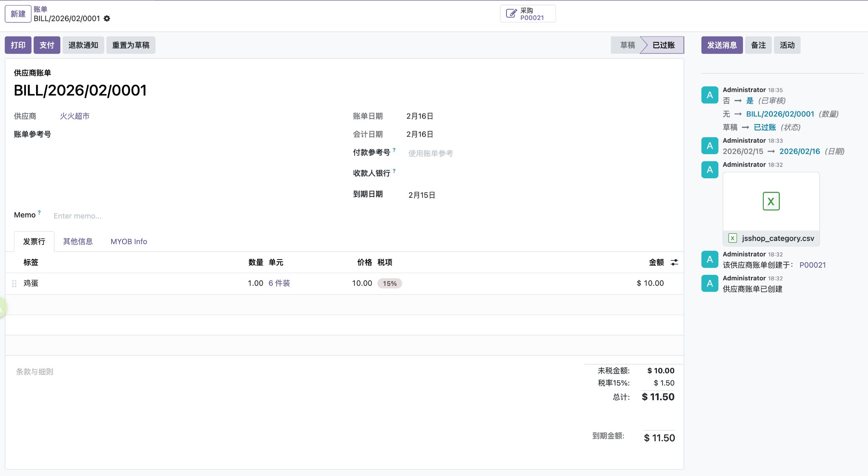Image resolution: width=868 pixels, height=476 pixels.
Task: Click the P00021 link in chatter message
Action: coord(812,265)
